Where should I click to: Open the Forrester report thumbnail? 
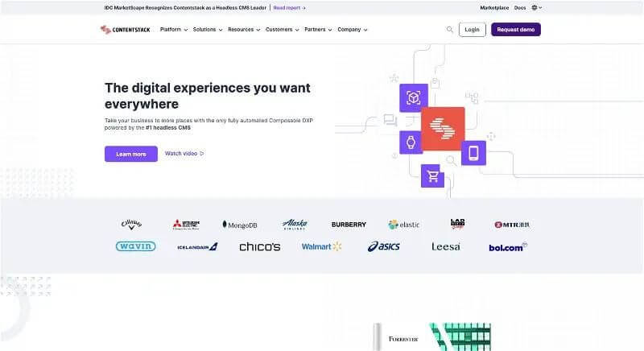[432, 337]
